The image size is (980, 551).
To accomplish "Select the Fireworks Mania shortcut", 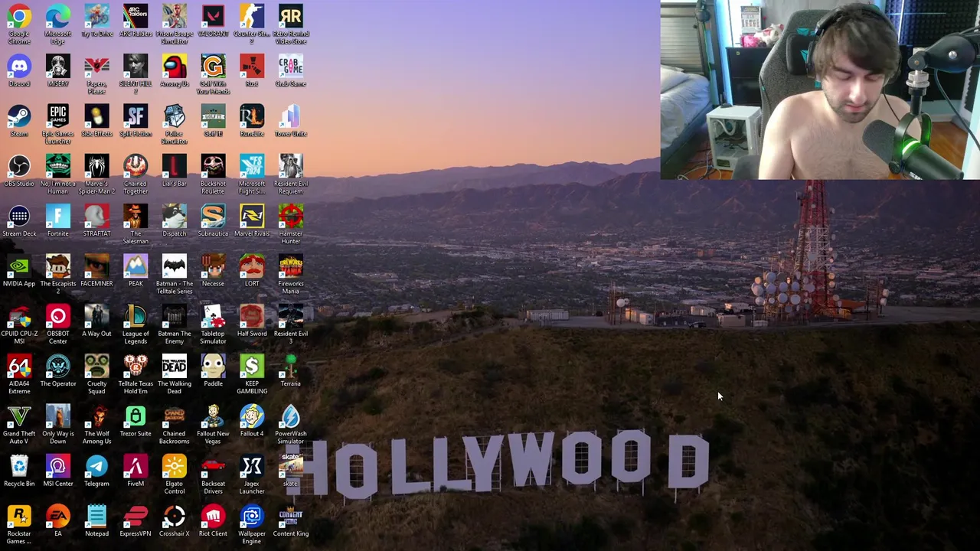I will point(291,266).
